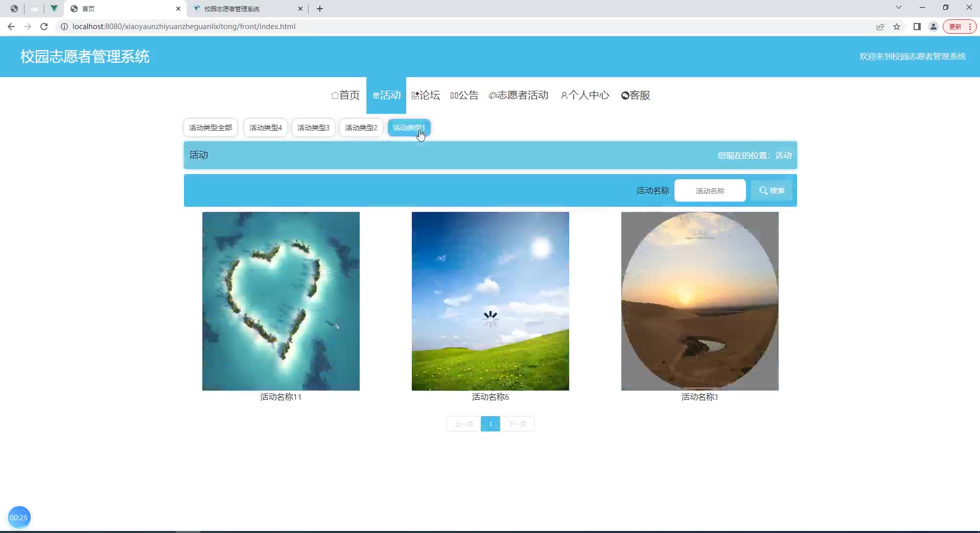980x533 pixels.
Task: Filter by 活动类型全部
Action: point(211,128)
